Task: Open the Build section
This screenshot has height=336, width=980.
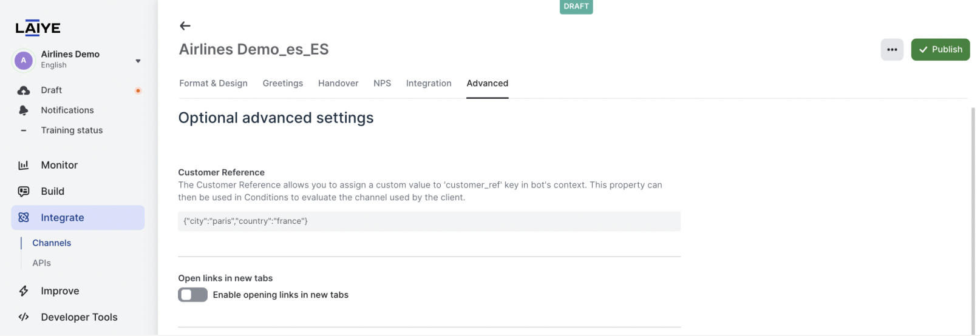Action: (52, 191)
